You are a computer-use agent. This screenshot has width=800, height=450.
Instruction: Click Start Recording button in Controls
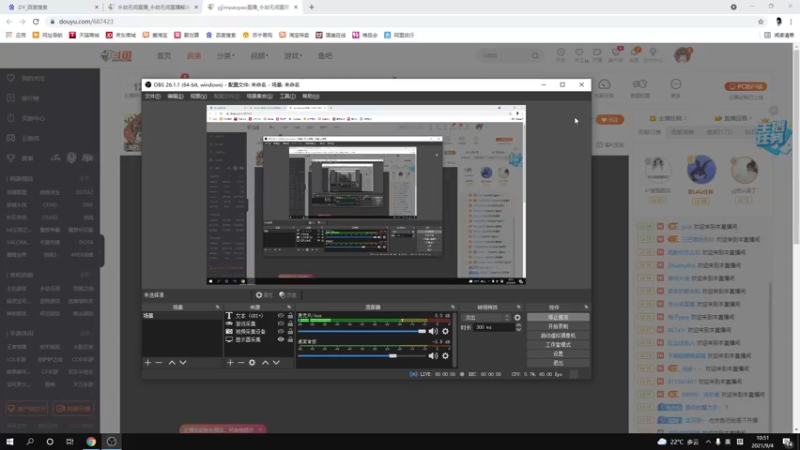coord(558,327)
